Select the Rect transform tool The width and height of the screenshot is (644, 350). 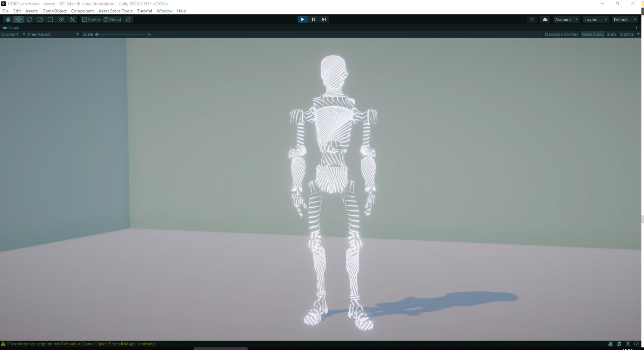point(50,19)
